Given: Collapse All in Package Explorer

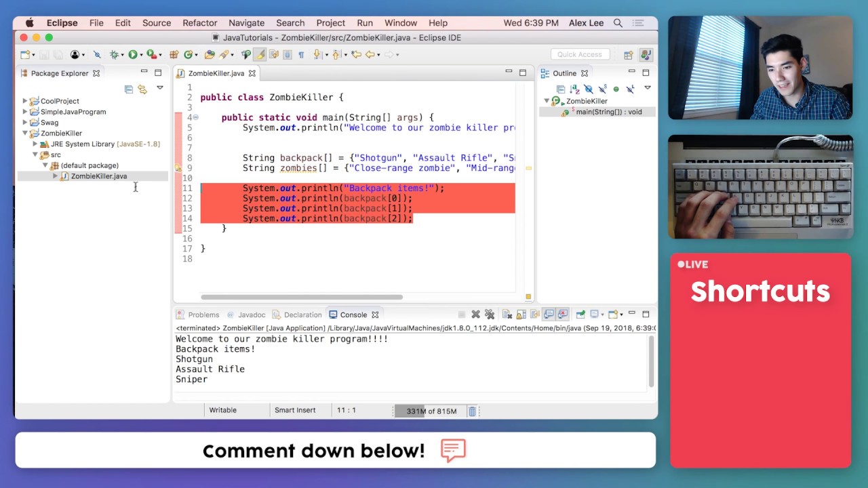Looking at the screenshot, I should 129,89.
